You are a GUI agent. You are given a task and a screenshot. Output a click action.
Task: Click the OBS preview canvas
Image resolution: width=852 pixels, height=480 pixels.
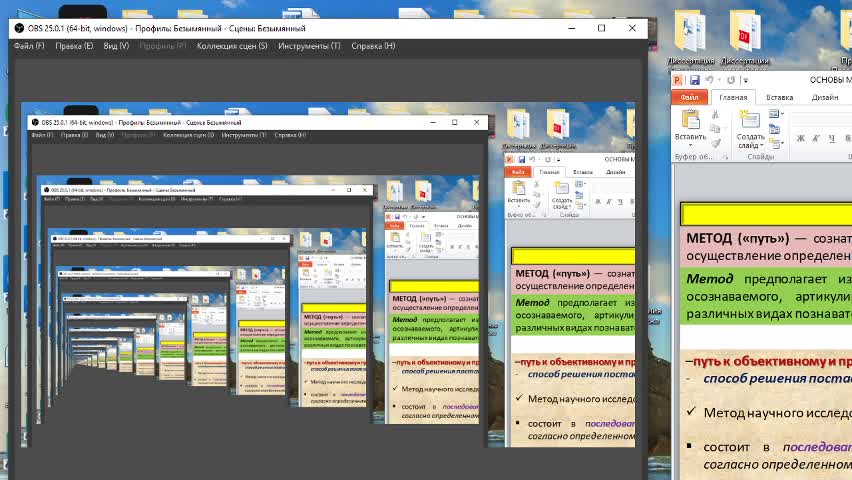(x=328, y=275)
